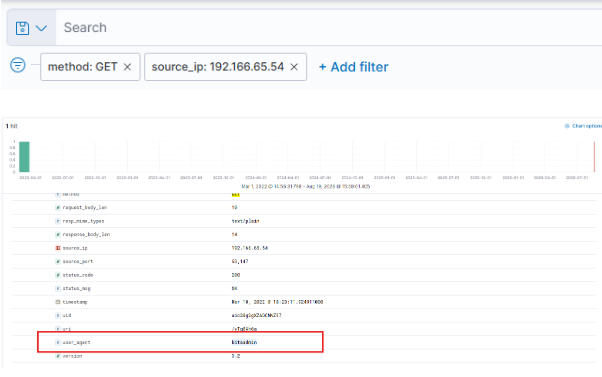The image size is (602, 377).
Task: Open the saved query disk icon
Action: pos(22,28)
